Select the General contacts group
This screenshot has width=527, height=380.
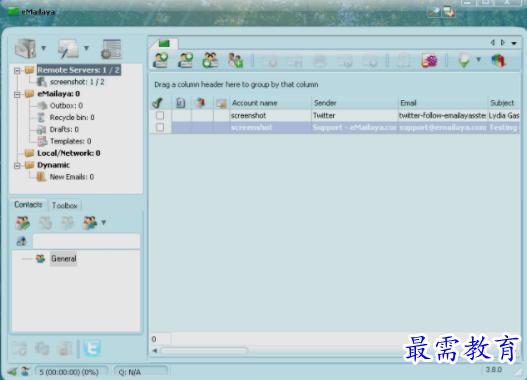click(64, 259)
